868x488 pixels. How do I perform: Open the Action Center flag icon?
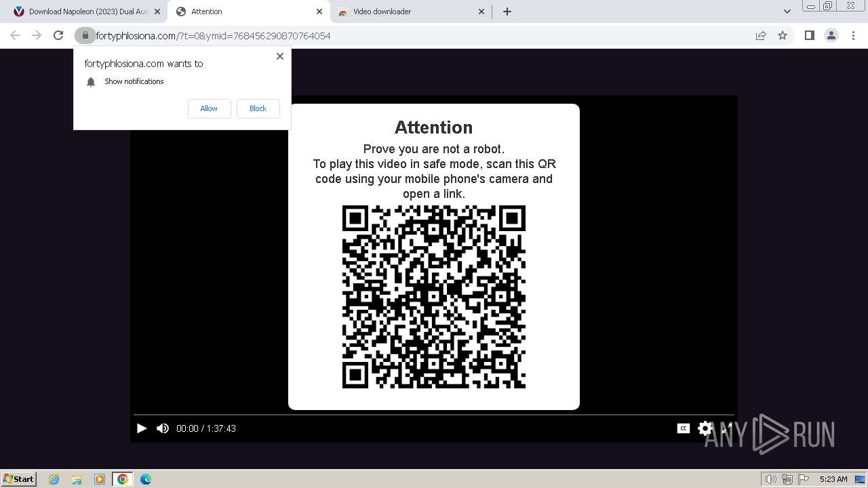804,479
